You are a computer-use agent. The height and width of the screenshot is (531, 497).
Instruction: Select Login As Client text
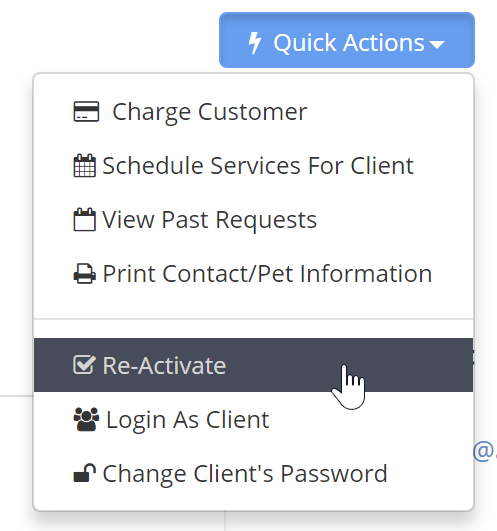[188, 420]
